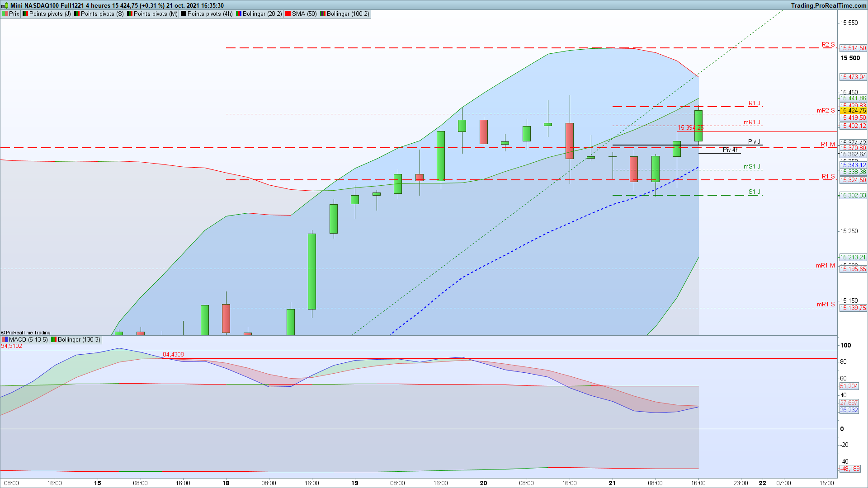Screen dimensions: 868x488
Task: Click the Prix legend color icon
Action: point(5,14)
